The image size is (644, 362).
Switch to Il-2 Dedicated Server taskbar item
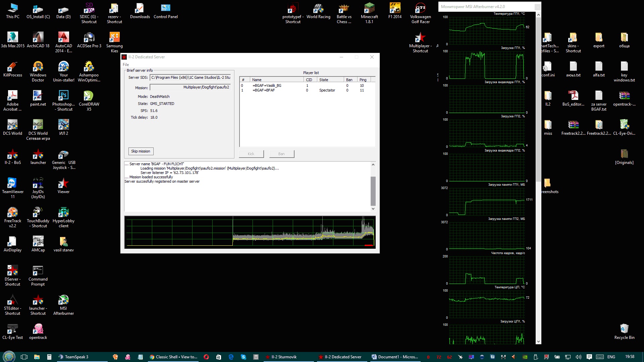click(x=342, y=357)
